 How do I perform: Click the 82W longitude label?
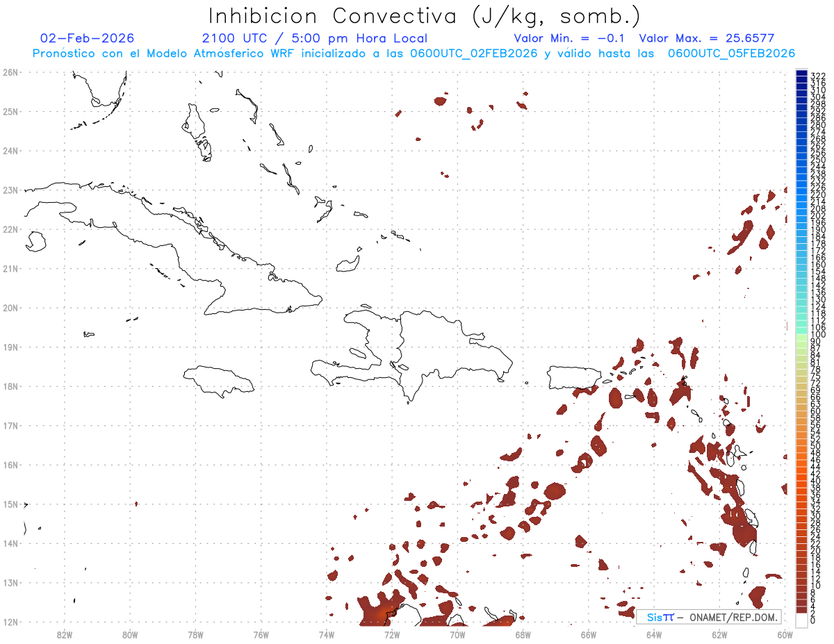pos(65,634)
